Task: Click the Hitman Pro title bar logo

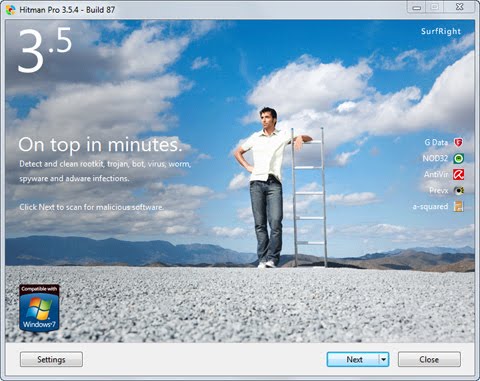Action: point(11,10)
